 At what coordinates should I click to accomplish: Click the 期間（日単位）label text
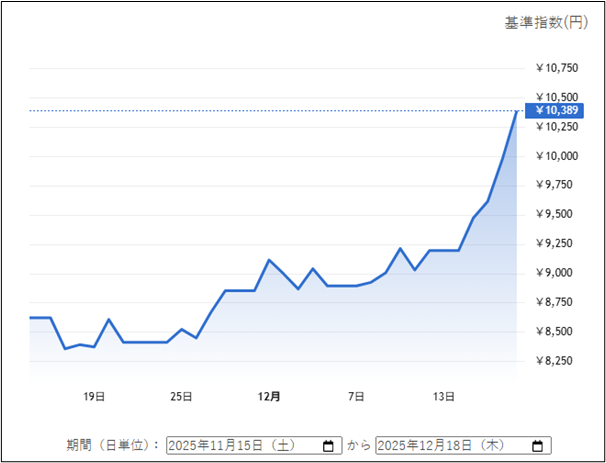113,446
